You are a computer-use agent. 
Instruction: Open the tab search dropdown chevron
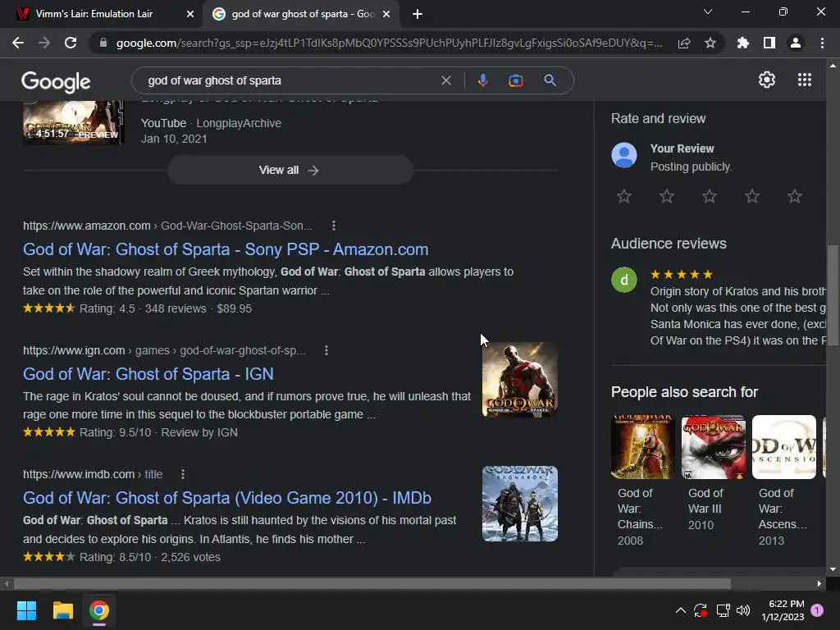click(x=708, y=11)
